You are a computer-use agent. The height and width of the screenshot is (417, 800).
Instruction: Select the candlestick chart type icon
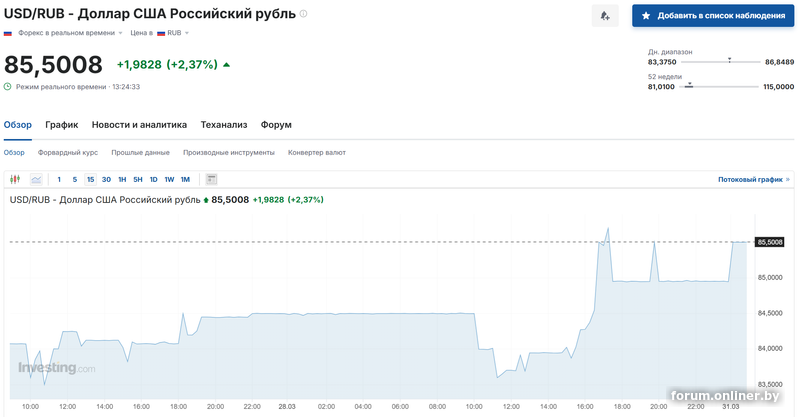tap(15, 179)
